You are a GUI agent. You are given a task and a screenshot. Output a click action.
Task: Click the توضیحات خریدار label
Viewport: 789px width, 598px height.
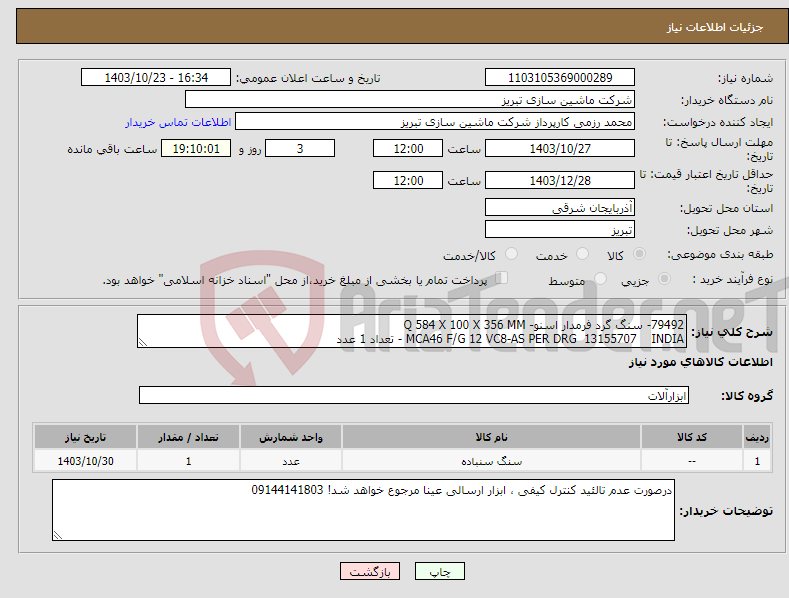point(726,511)
